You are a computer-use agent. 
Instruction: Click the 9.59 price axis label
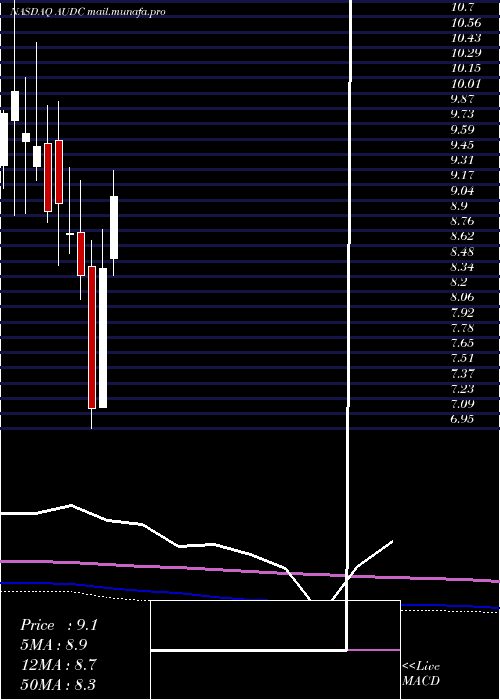pyautogui.click(x=462, y=129)
